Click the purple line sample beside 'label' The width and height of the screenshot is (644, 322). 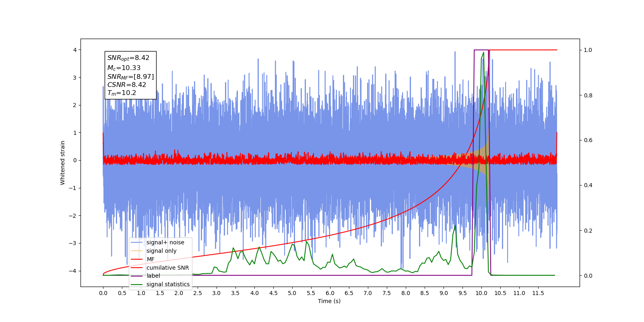click(137, 276)
